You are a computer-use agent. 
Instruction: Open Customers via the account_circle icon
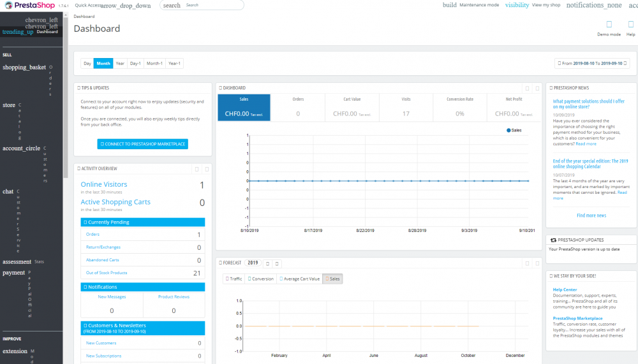(x=21, y=149)
